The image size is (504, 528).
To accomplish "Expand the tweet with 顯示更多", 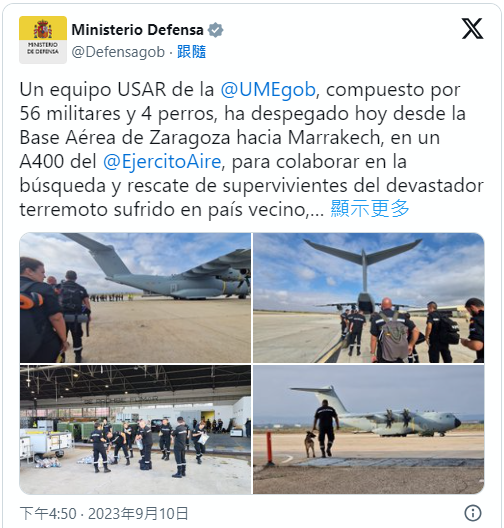I will [x=370, y=209].
